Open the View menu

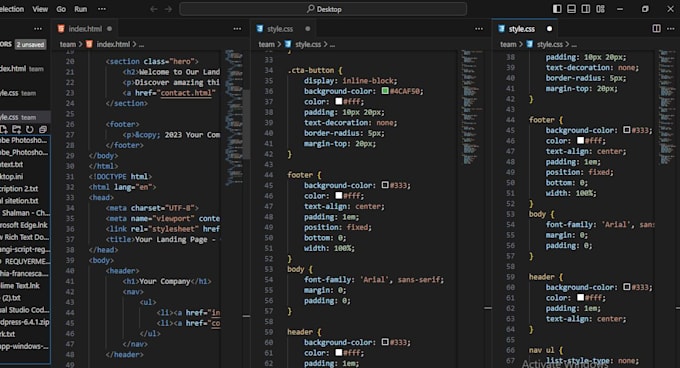(40, 9)
